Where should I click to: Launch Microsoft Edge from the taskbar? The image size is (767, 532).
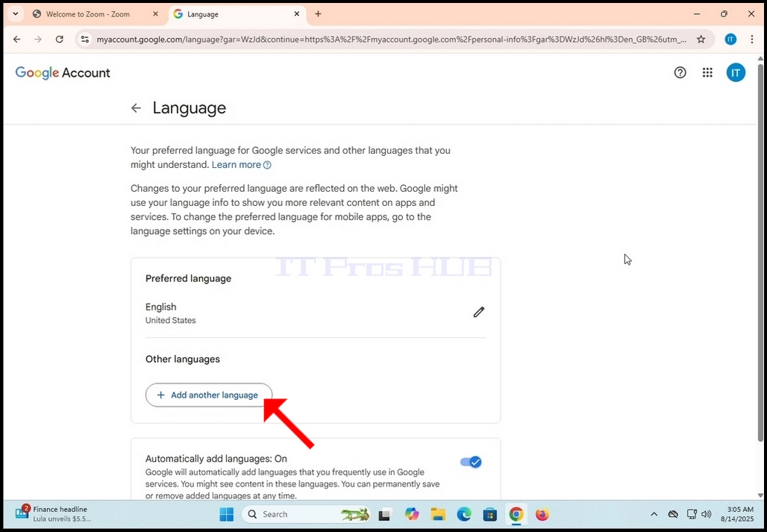pos(464,514)
